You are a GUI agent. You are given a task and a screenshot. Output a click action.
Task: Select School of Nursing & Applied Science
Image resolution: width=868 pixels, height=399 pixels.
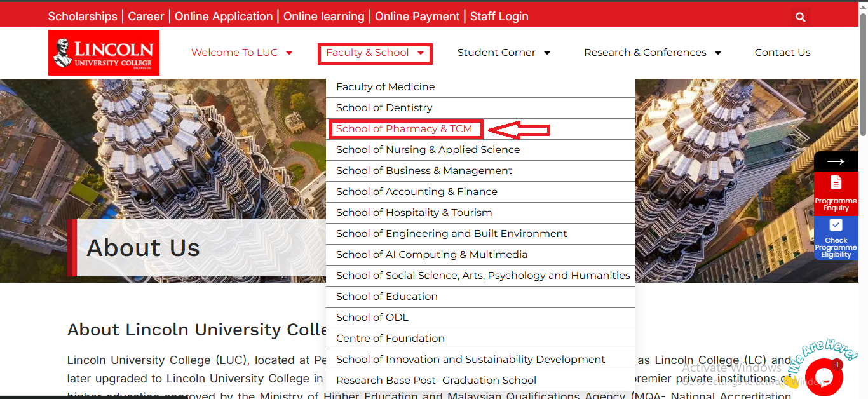[480, 150]
